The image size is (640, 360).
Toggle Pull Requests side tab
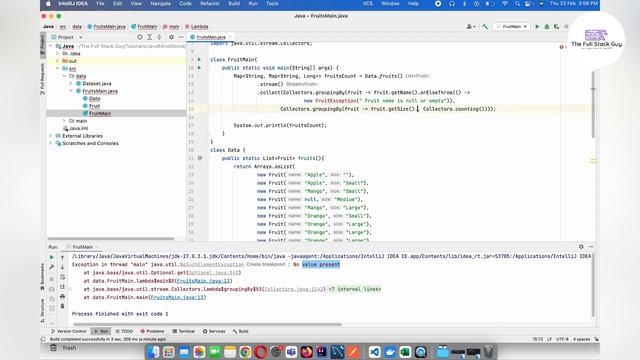coord(43,79)
